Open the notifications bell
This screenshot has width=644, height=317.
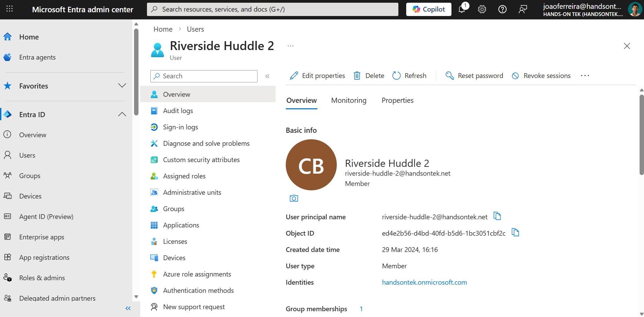(462, 9)
